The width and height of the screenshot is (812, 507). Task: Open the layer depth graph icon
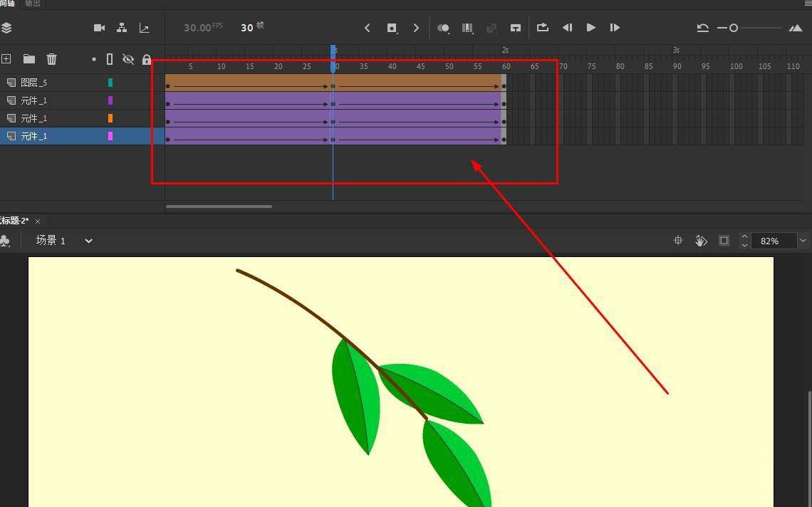tap(145, 28)
